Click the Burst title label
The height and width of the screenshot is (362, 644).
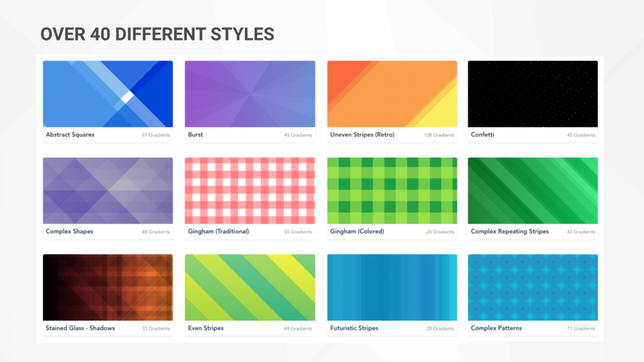click(195, 135)
